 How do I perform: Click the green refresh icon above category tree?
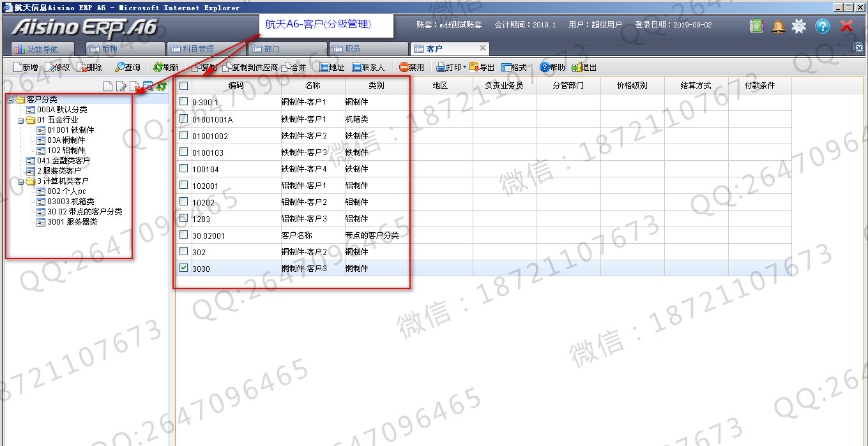tap(162, 86)
